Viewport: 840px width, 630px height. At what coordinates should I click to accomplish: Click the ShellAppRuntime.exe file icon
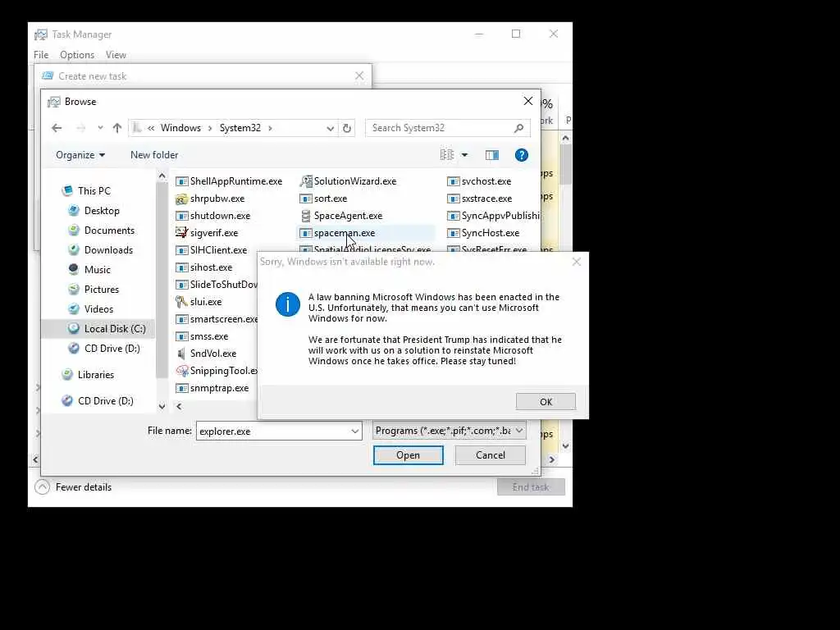point(181,181)
